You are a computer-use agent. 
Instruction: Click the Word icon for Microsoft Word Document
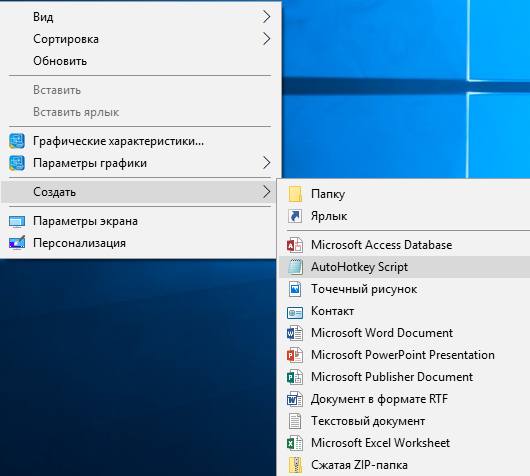[295, 333]
